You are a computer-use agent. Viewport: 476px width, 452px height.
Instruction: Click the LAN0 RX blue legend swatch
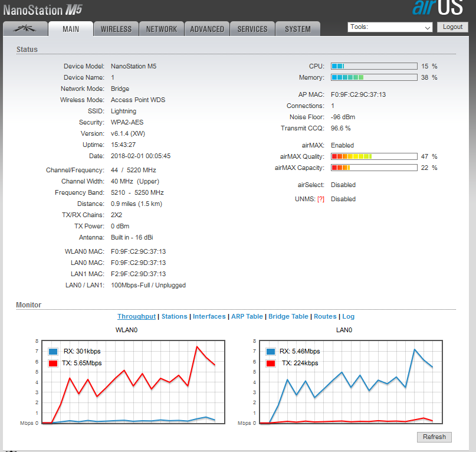(271, 352)
